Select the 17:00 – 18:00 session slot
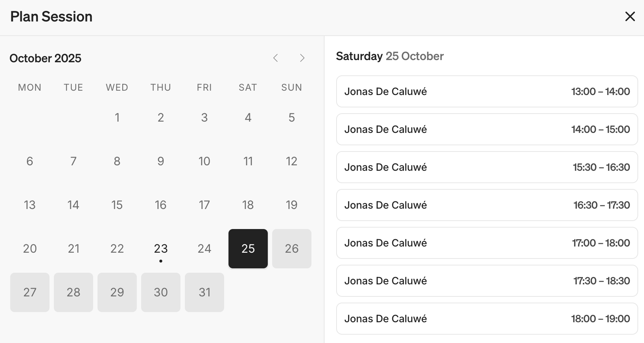The width and height of the screenshot is (644, 343). (487, 243)
